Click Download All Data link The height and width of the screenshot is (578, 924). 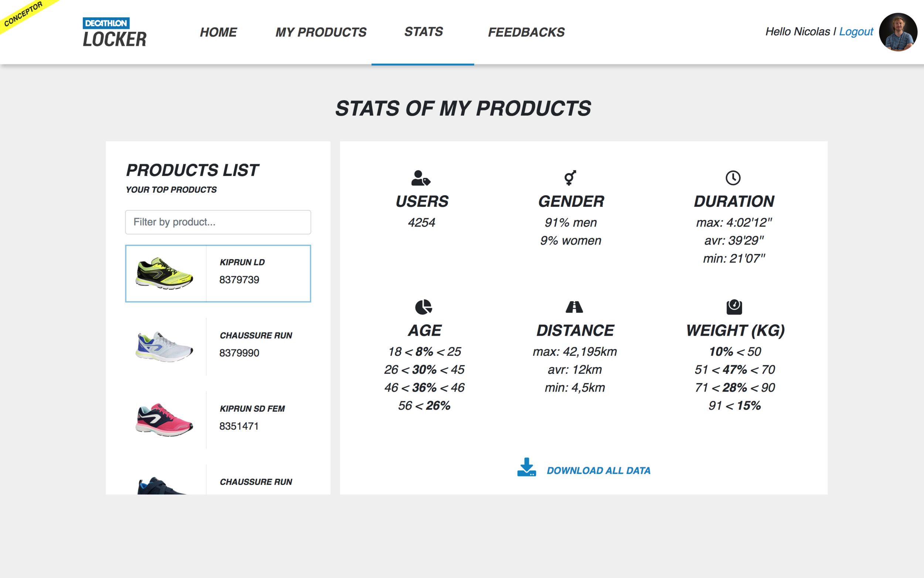(598, 470)
